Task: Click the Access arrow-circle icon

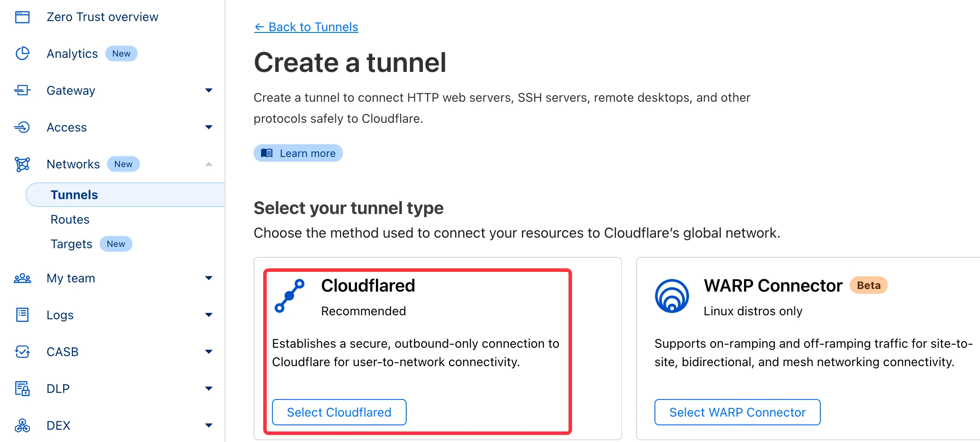Action: (x=22, y=127)
